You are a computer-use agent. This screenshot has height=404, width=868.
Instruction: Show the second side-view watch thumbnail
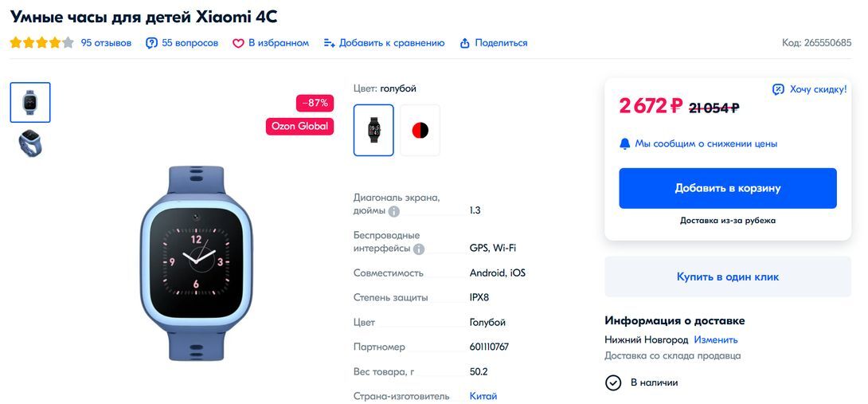click(x=30, y=143)
